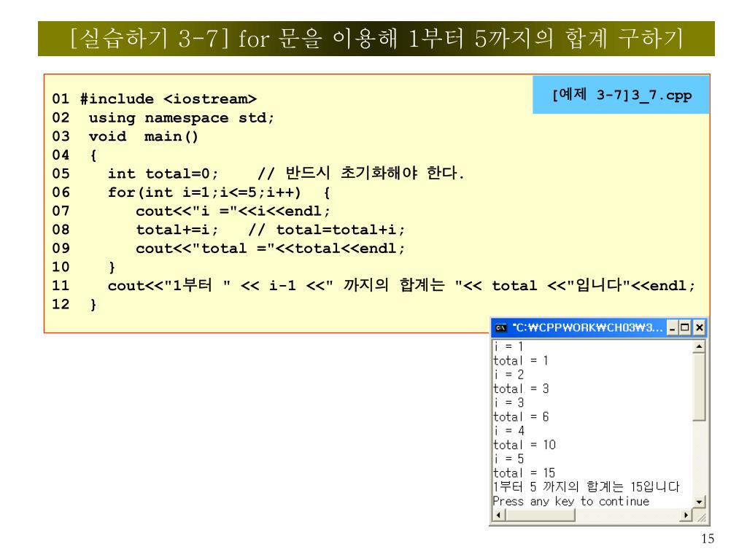Click the console vertical scrollbar down arrow
Image resolution: width=747 pixels, height=560 pixels.
click(x=699, y=502)
